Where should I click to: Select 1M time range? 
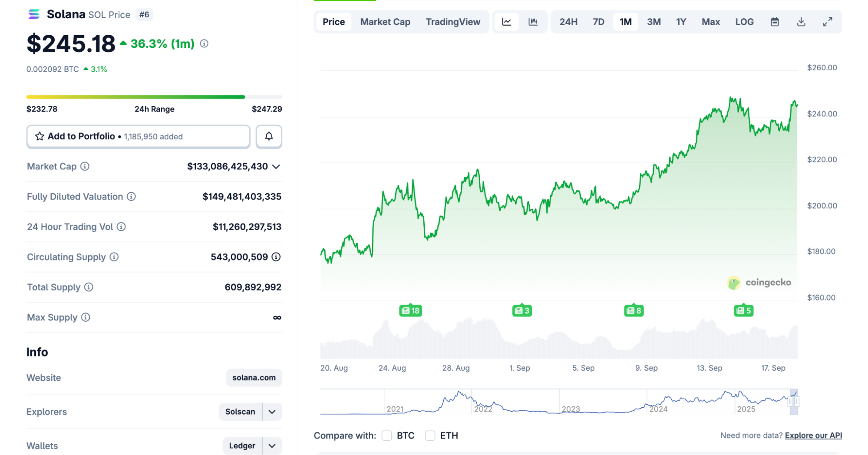(625, 22)
